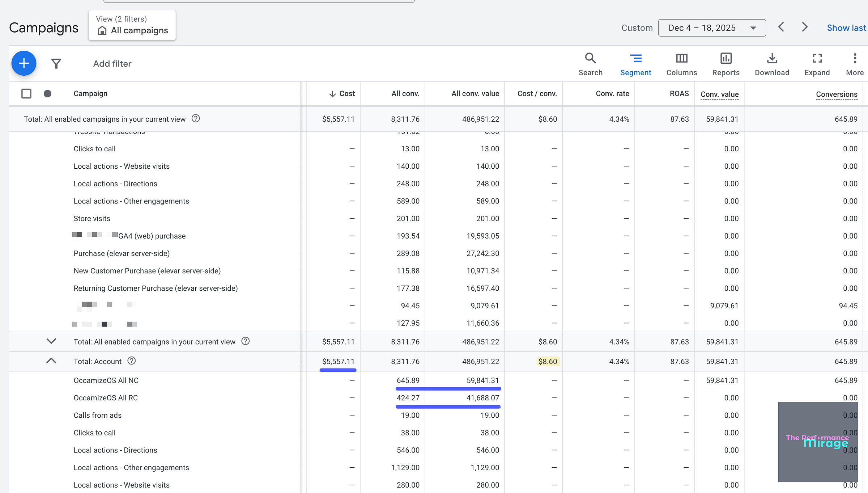The image size is (868, 493).
Task: Sort by the Cost column header
Action: (342, 93)
